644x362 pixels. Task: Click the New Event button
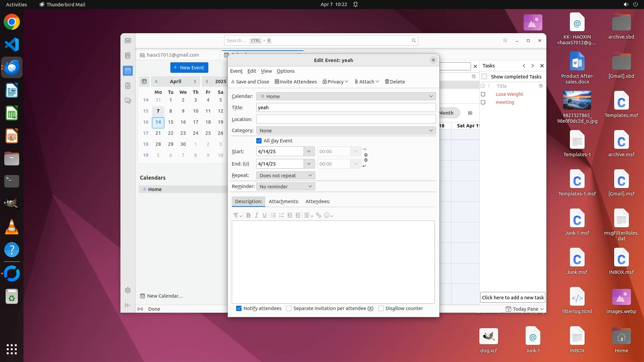[x=189, y=68]
